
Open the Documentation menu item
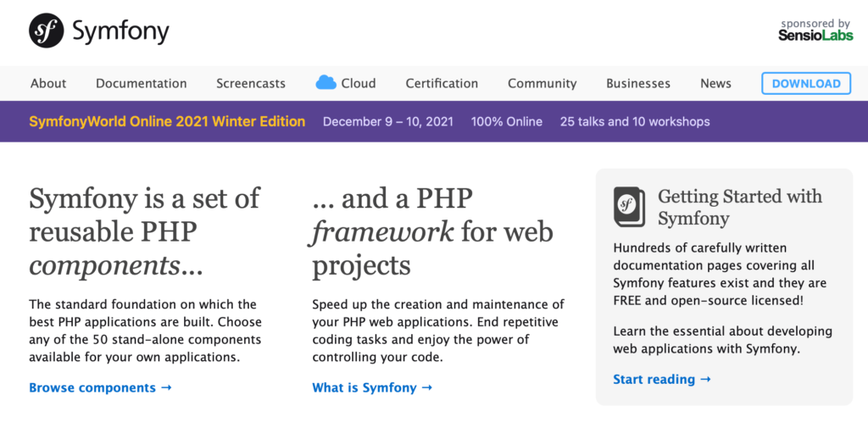coord(142,84)
